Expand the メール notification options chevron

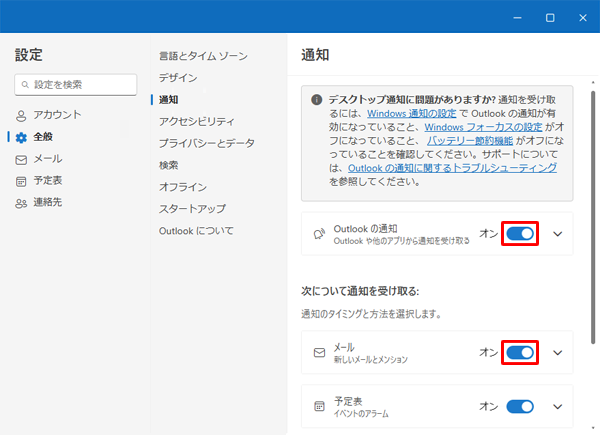558,353
